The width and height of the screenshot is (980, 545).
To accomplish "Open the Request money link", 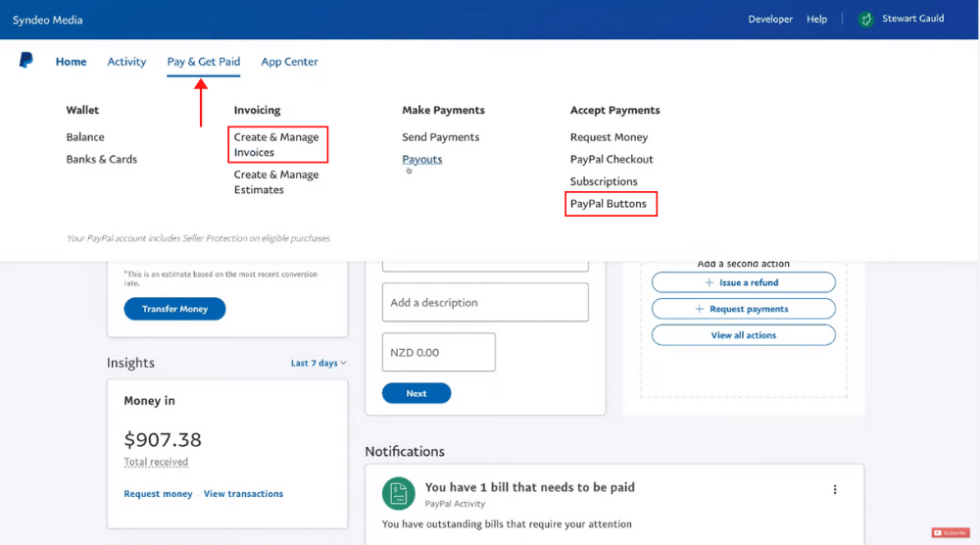I will tap(158, 494).
